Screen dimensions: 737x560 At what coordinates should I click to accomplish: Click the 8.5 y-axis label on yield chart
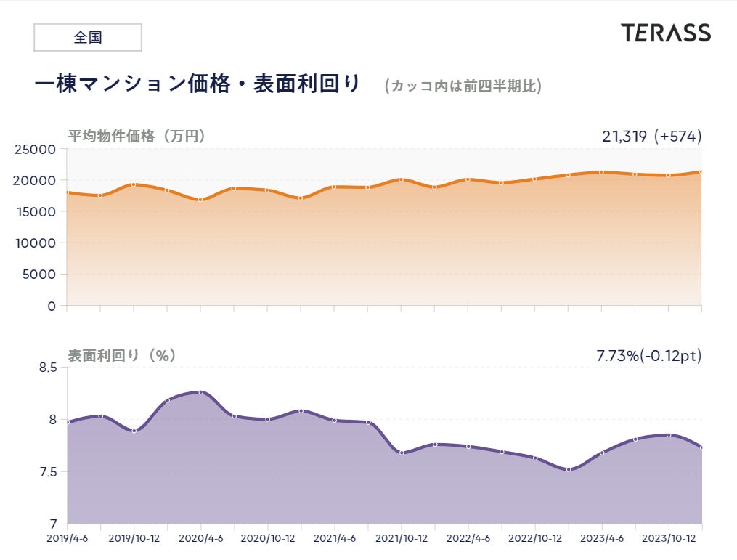pos(47,368)
